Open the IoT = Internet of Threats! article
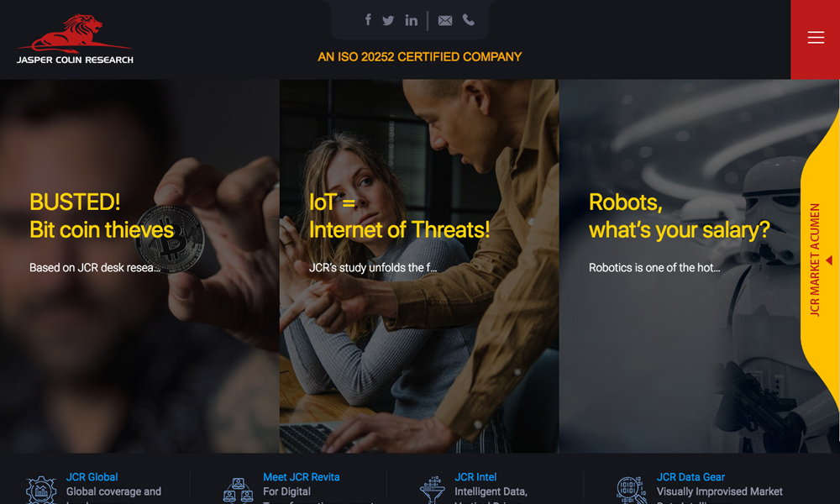840x504 pixels. pos(399,216)
